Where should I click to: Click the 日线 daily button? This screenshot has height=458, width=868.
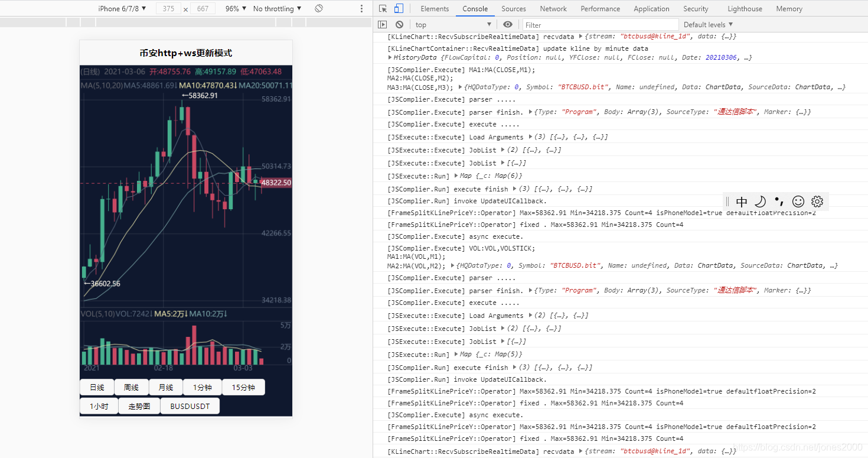click(97, 387)
